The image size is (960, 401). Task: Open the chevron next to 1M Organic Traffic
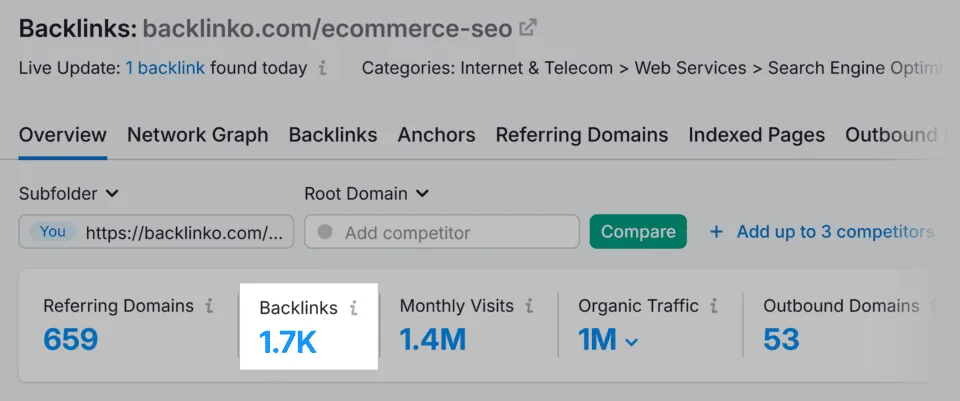coord(631,342)
